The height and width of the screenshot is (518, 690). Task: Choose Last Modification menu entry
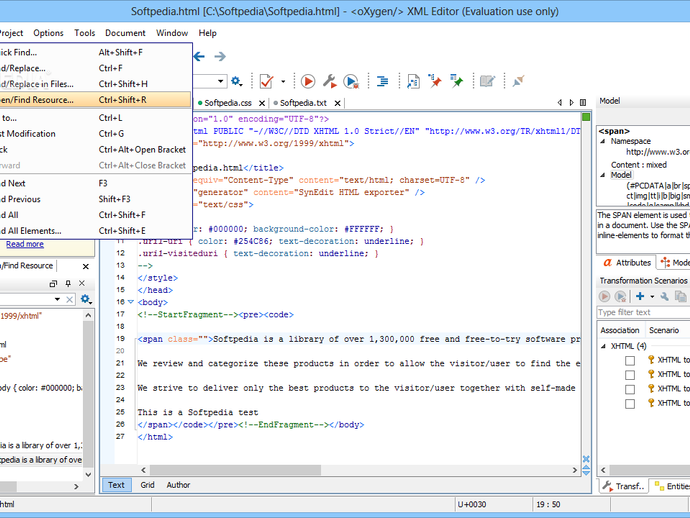pos(95,133)
